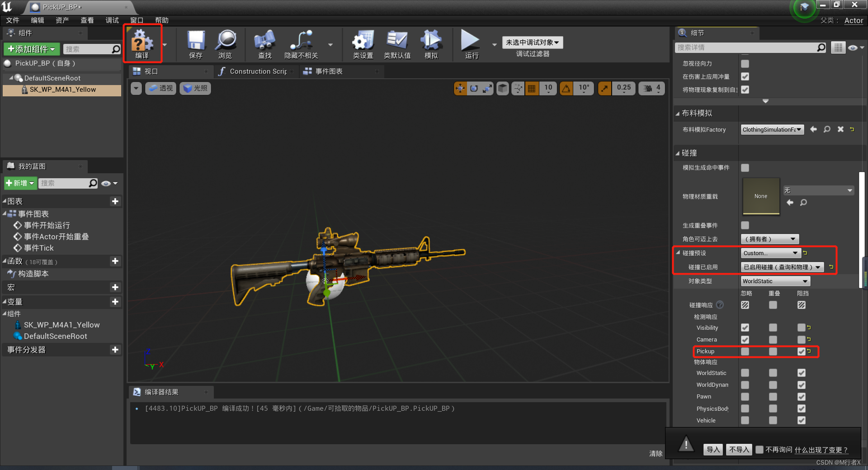The height and width of the screenshot is (470, 868).
Task: Toggle 隐藏不相关 hide unrelated icon
Action: [301, 44]
